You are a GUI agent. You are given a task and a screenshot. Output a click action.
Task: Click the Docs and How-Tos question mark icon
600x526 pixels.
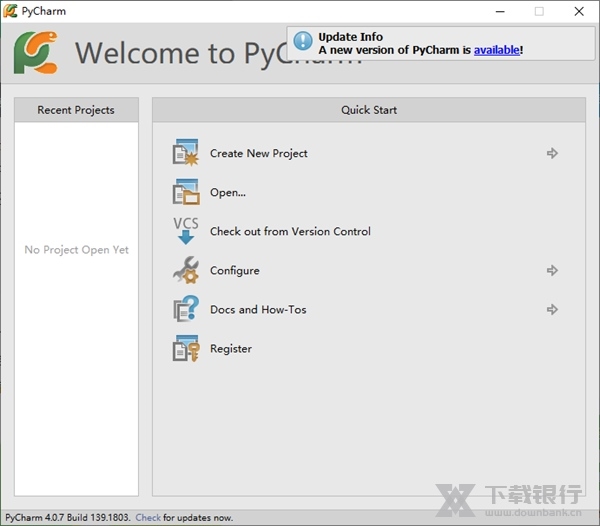[186, 310]
